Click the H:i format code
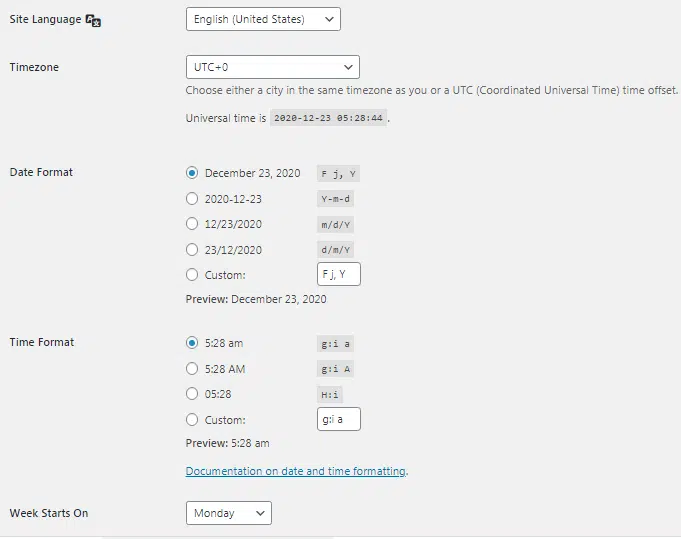This screenshot has height=539, width=681. pos(329,394)
